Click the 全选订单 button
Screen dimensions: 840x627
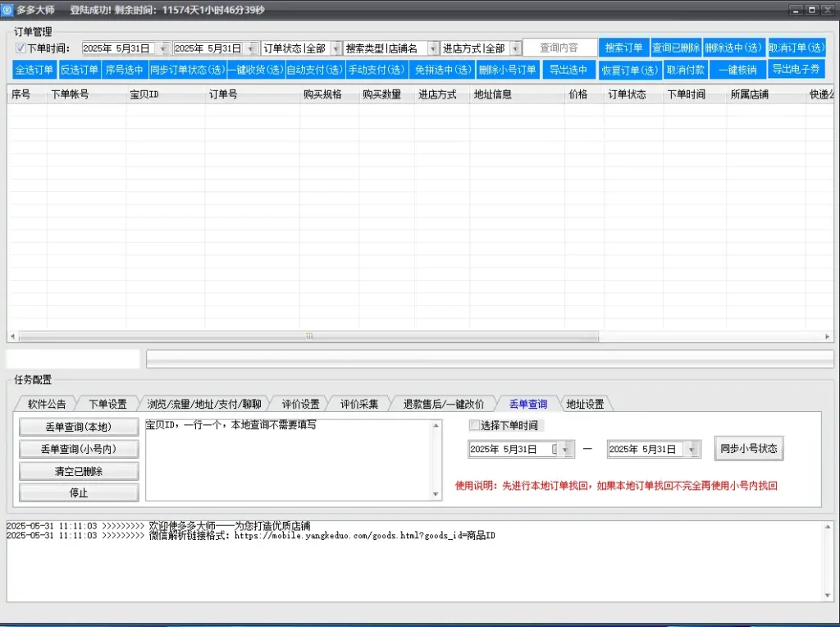[34, 70]
